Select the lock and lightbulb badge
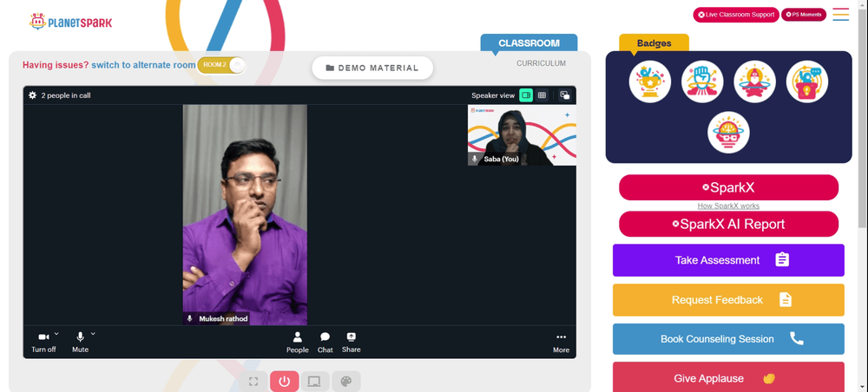The image size is (868, 392). coord(807,82)
